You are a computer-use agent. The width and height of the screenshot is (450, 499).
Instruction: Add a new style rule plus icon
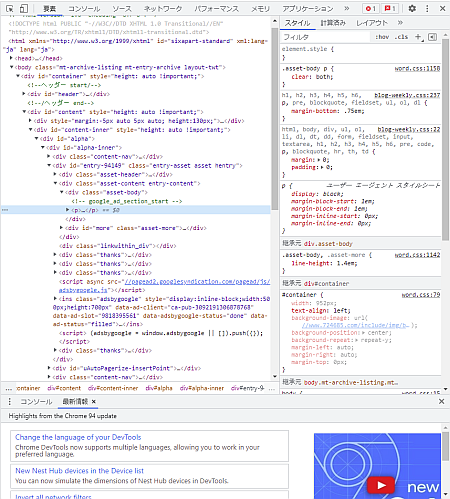[x=418, y=37]
